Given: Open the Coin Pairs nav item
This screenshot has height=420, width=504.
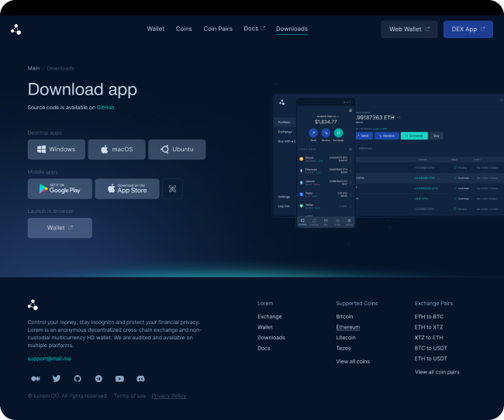Looking at the screenshot, I should [x=218, y=29].
